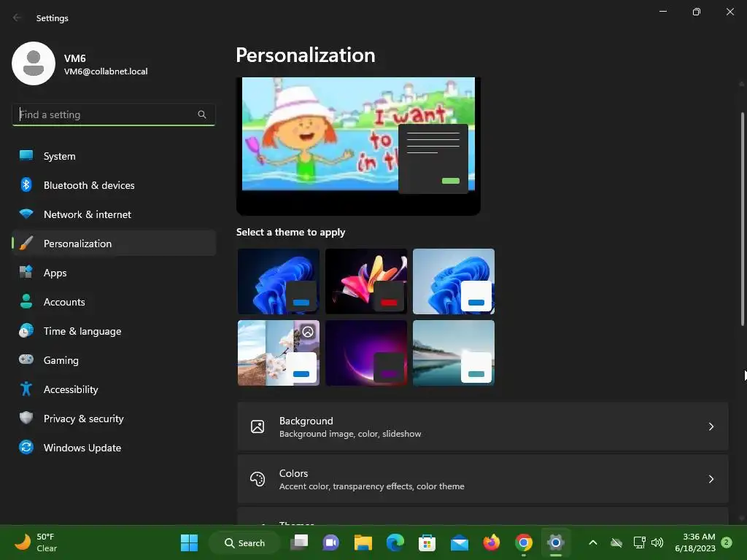
Task: Click the Privacy & security shield icon
Action: click(26, 418)
